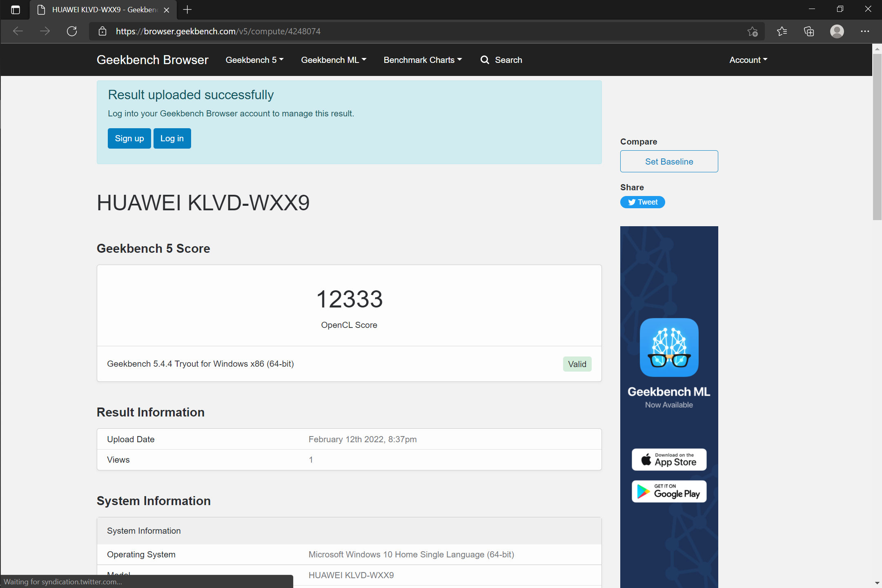The image size is (882, 588).
Task: Click the browser Back arrow
Action: (x=18, y=31)
